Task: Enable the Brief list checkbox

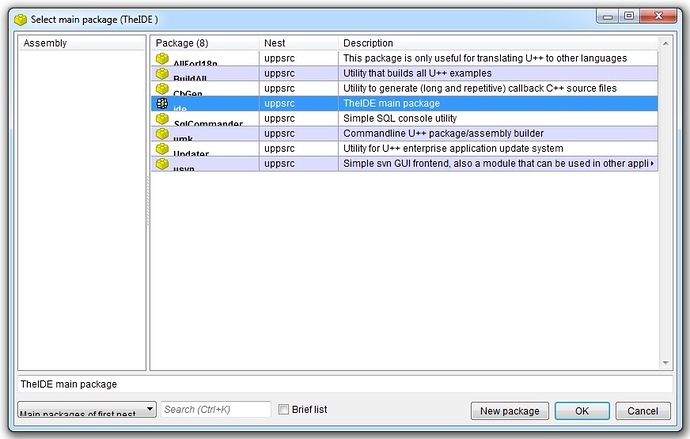Action: click(x=283, y=410)
